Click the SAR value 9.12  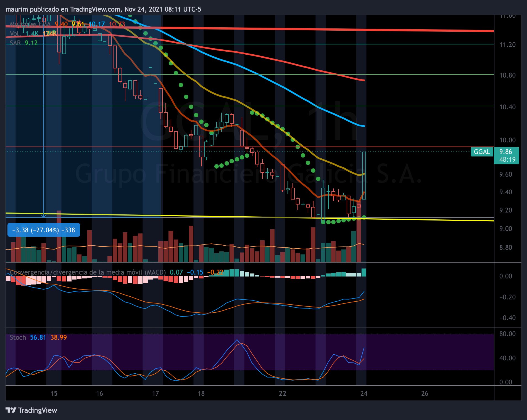31,43
